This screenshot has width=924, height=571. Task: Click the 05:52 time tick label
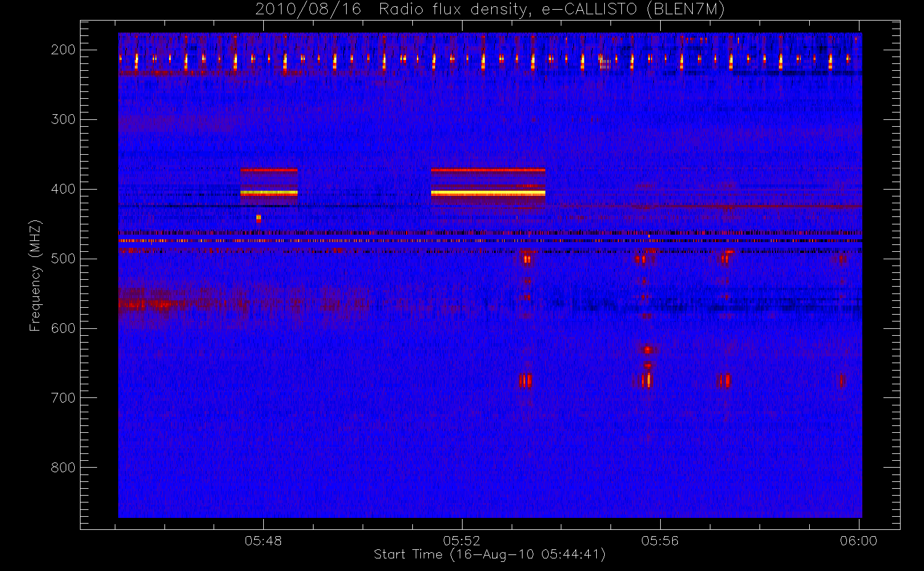pyautogui.click(x=461, y=541)
